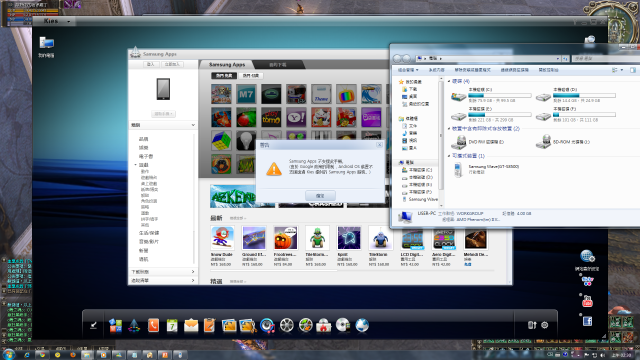Open the Rubik's cube app tile
The height and width of the screenshot is (360, 640).
[x=221, y=141]
